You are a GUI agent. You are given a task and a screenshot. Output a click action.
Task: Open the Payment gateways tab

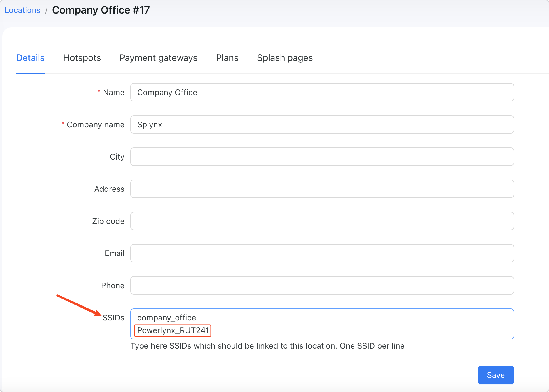[x=158, y=58]
